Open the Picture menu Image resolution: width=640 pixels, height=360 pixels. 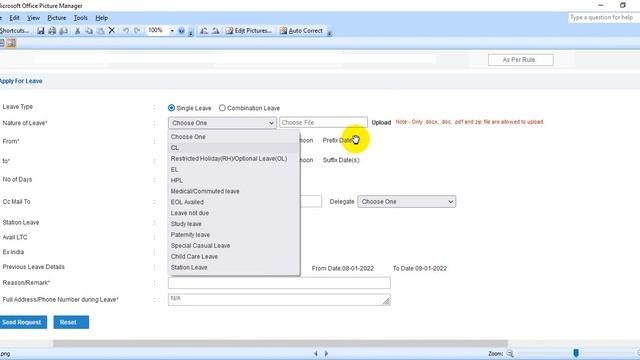[57, 18]
